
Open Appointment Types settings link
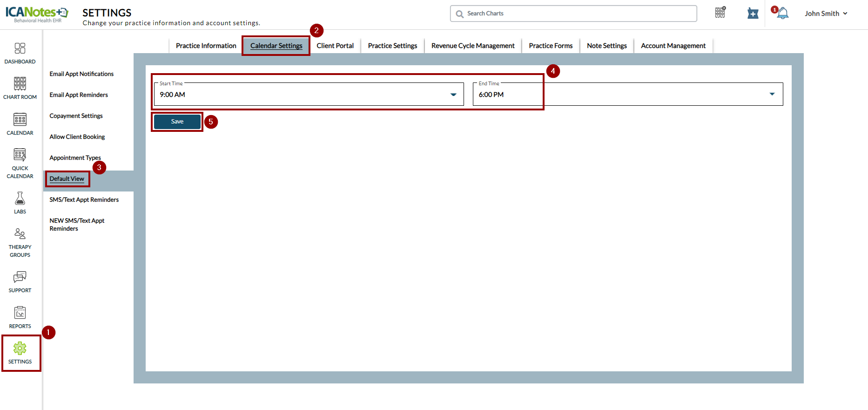(75, 158)
